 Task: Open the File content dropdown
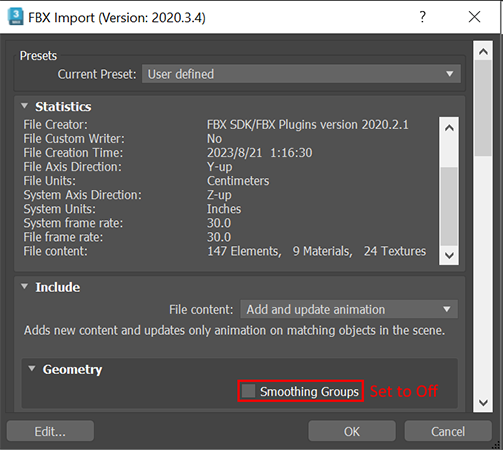349,310
